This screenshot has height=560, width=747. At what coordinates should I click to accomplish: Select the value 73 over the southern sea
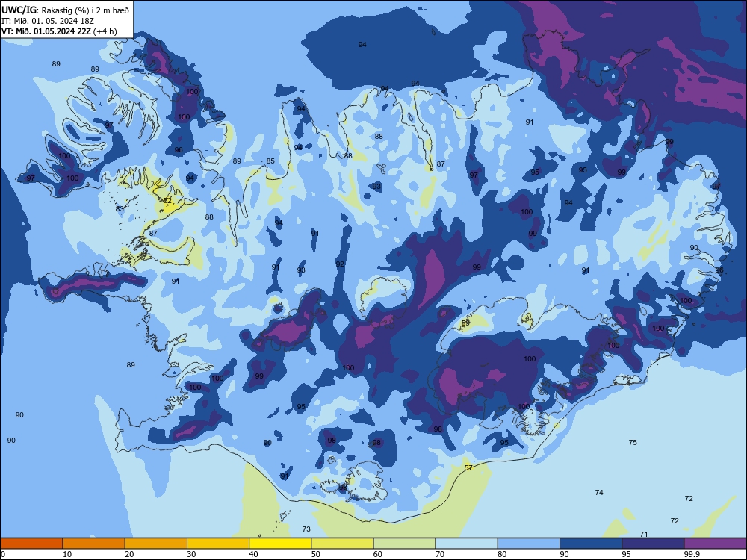(306, 529)
